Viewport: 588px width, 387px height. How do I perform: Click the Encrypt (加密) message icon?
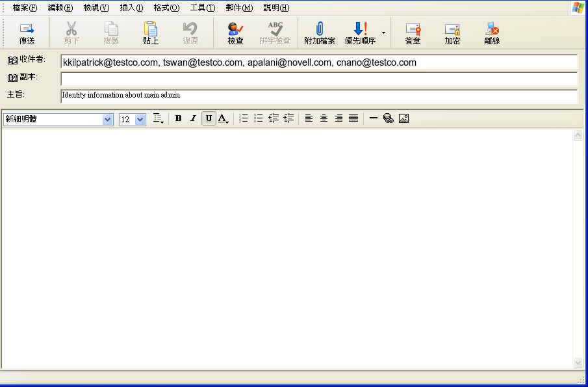452,29
